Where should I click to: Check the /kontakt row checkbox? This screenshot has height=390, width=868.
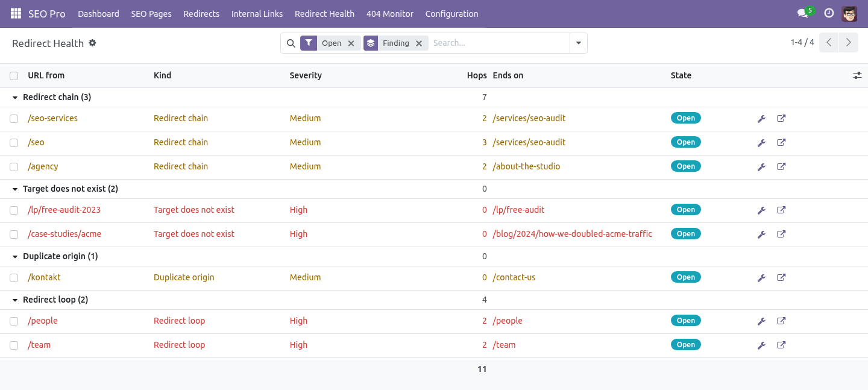point(14,278)
